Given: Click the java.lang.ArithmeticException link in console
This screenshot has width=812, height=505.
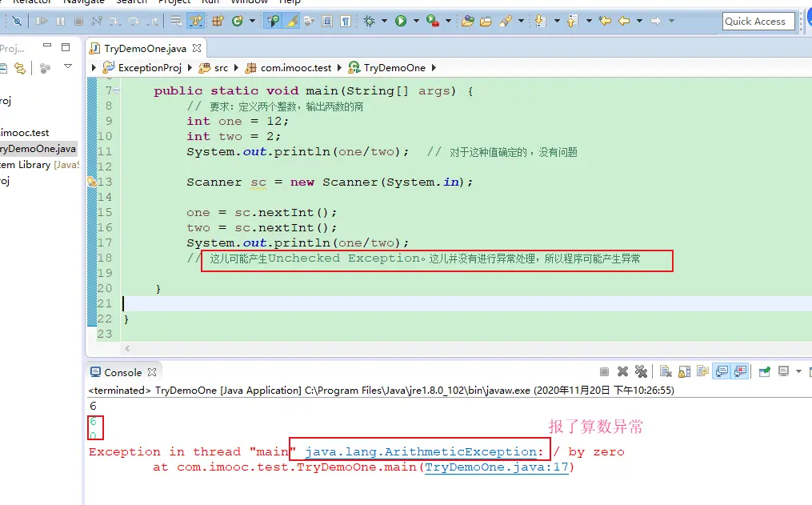Looking at the screenshot, I should [422, 452].
